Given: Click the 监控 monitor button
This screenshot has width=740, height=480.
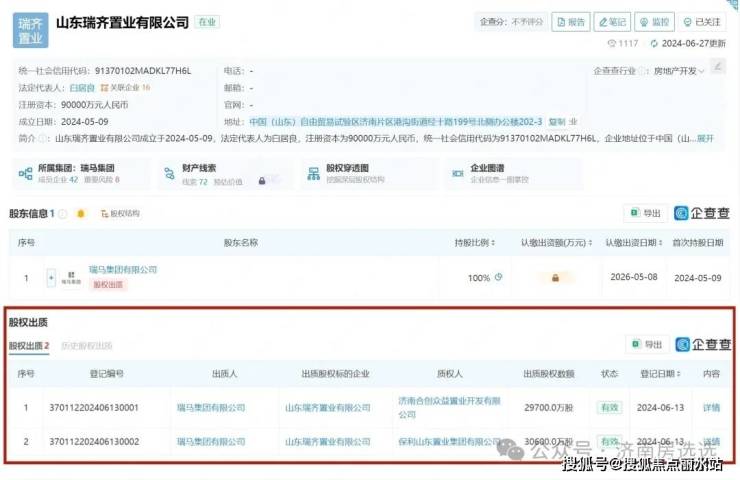Looking at the screenshot, I should 654,22.
